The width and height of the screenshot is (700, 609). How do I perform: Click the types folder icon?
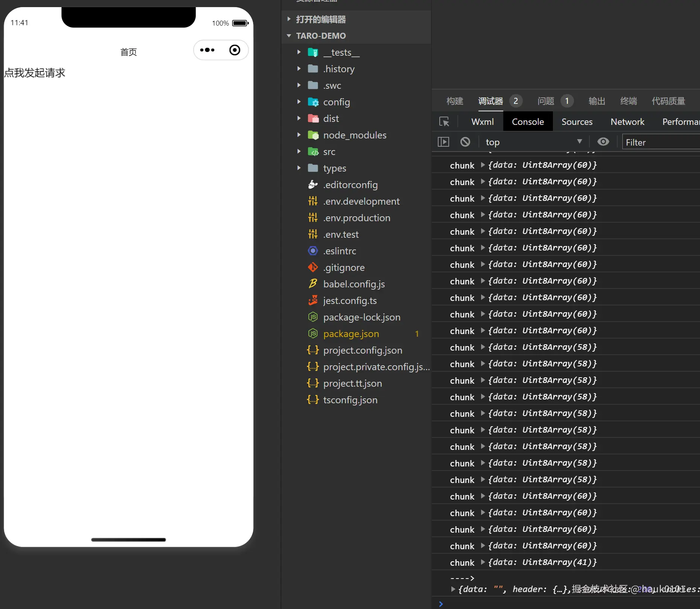(313, 168)
